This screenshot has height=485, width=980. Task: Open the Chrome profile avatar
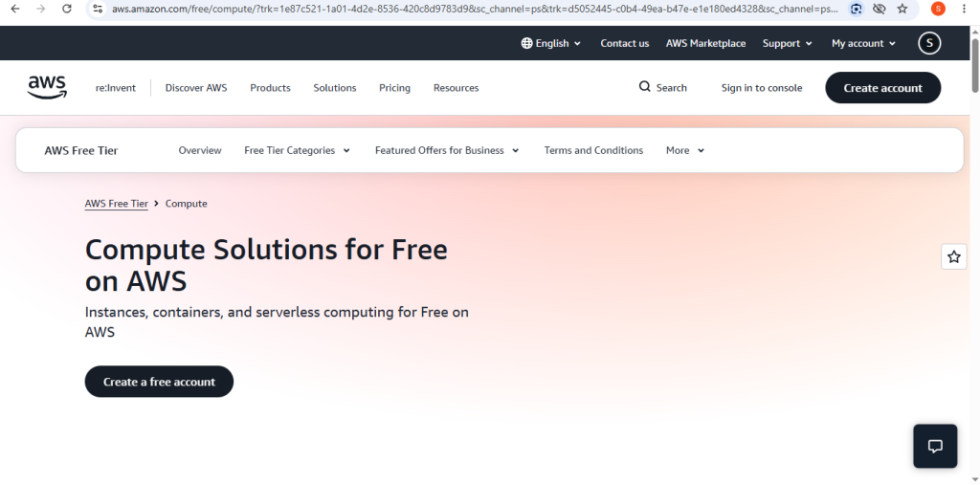click(x=938, y=9)
